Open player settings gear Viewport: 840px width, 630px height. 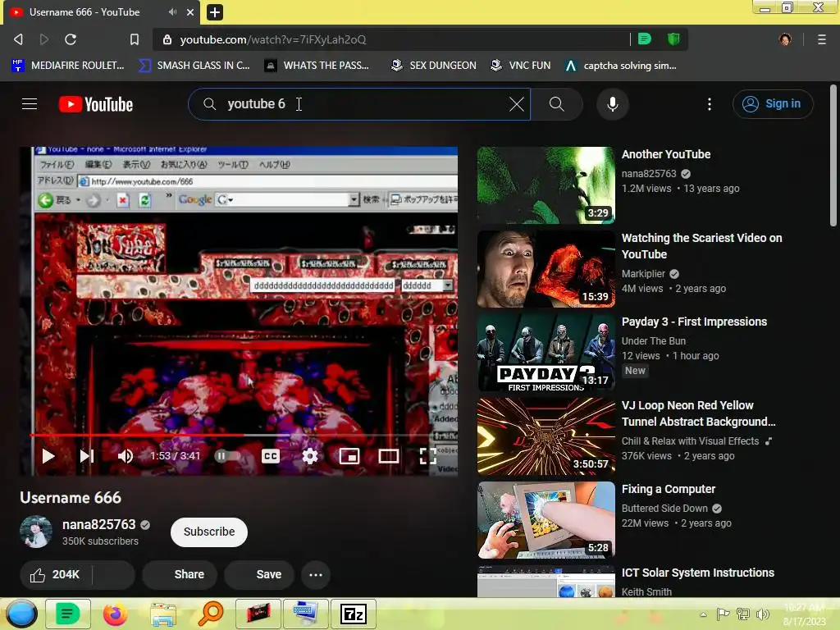point(309,456)
